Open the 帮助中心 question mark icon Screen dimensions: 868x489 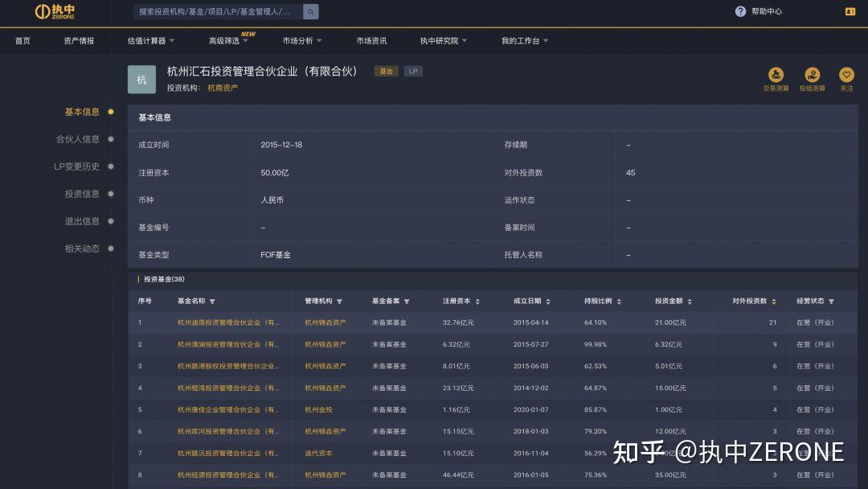pos(740,11)
